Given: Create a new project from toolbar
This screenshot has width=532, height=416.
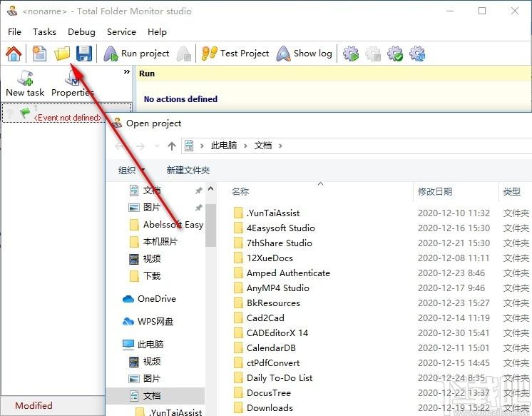Looking at the screenshot, I should (x=39, y=54).
